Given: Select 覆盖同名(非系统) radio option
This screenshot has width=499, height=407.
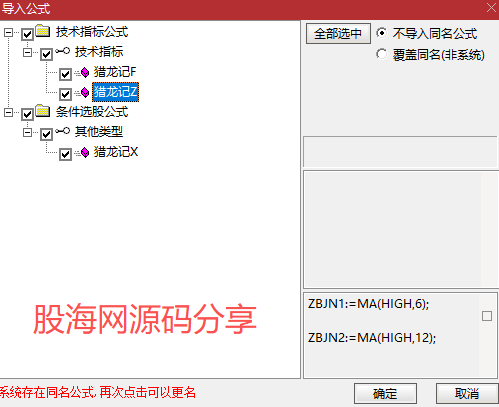Looking at the screenshot, I should coord(381,54).
